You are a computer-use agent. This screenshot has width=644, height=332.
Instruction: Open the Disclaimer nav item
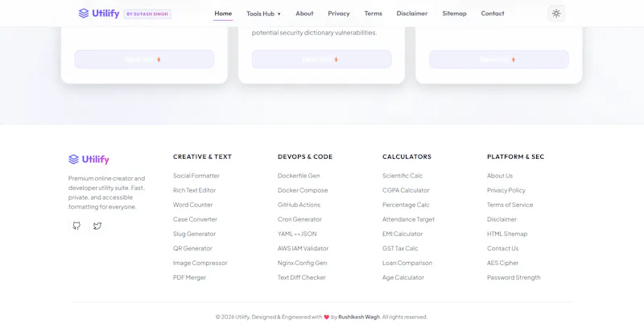click(412, 14)
